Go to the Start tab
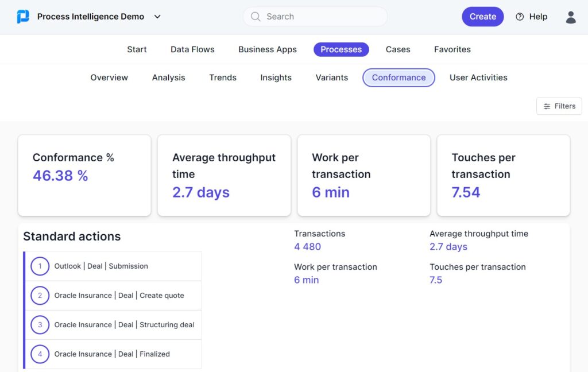This screenshot has height=372, width=588. (x=137, y=49)
